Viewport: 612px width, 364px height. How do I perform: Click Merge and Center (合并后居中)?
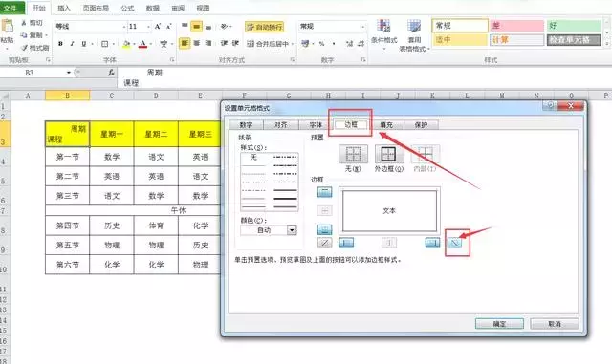[x=268, y=44]
